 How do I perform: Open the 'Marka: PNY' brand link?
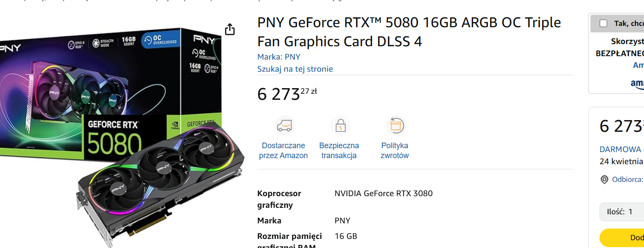[x=278, y=57]
